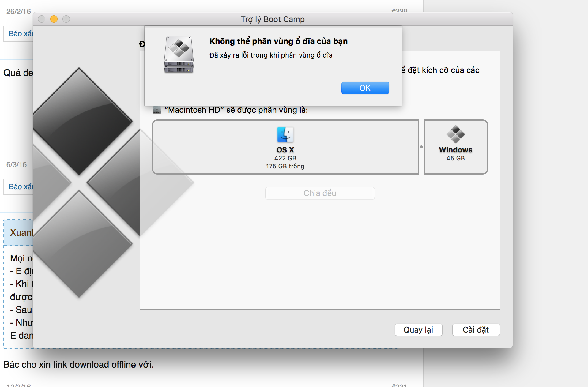Click the yellow minimize button of Boot Camp
Image resolution: width=588 pixels, height=387 pixels.
pyautogui.click(x=54, y=19)
